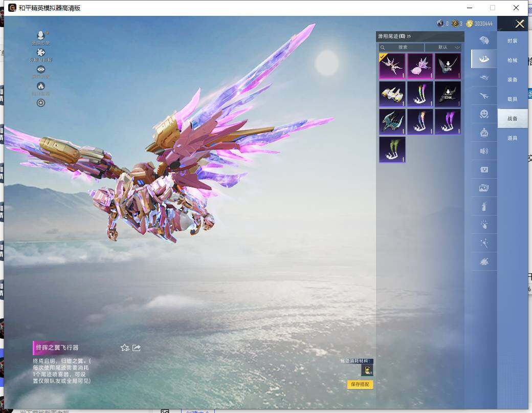Select the green smoke trail thumbnail

pos(392,149)
